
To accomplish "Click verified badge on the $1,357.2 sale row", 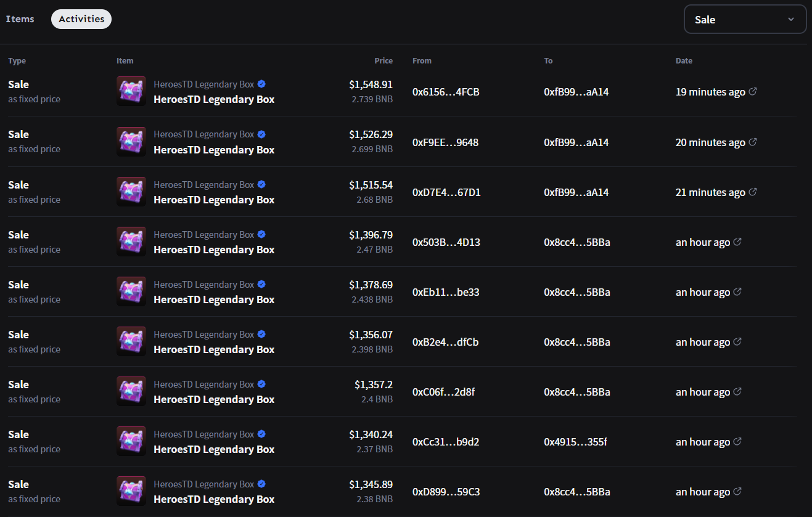I will coord(261,385).
